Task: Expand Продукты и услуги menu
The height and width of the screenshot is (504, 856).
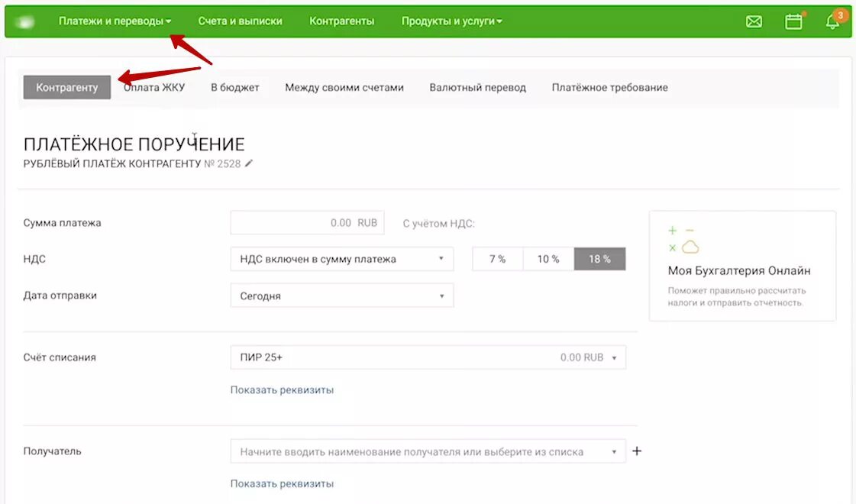Action: click(451, 21)
